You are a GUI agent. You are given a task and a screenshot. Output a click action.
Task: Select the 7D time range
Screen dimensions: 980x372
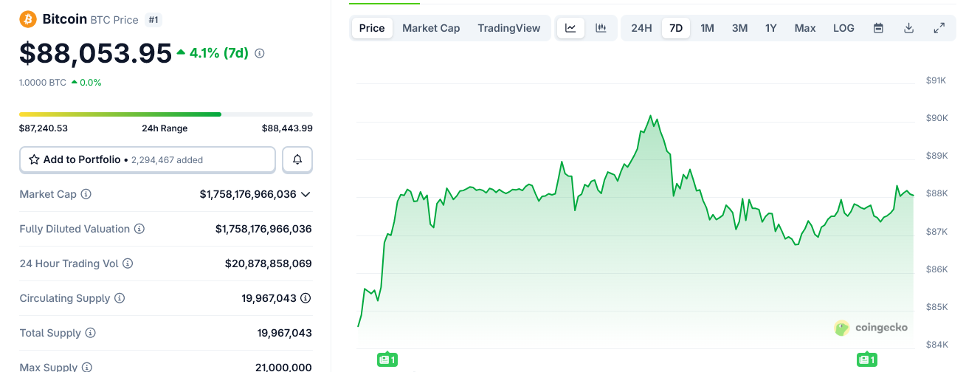pyautogui.click(x=676, y=28)
